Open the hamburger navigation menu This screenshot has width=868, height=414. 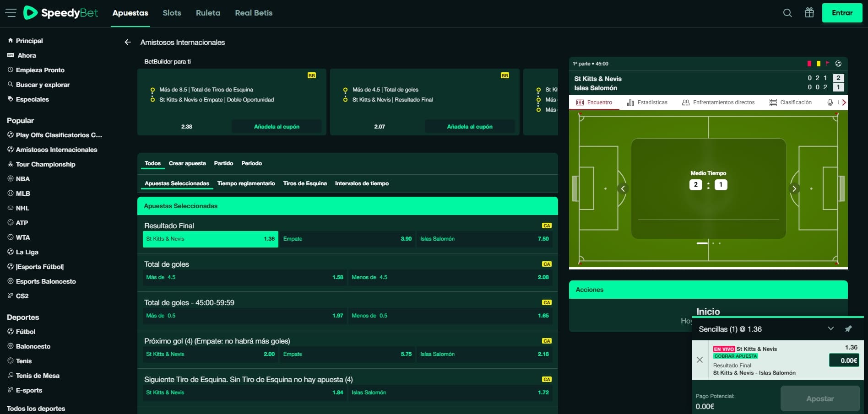[x=11, y=13]
